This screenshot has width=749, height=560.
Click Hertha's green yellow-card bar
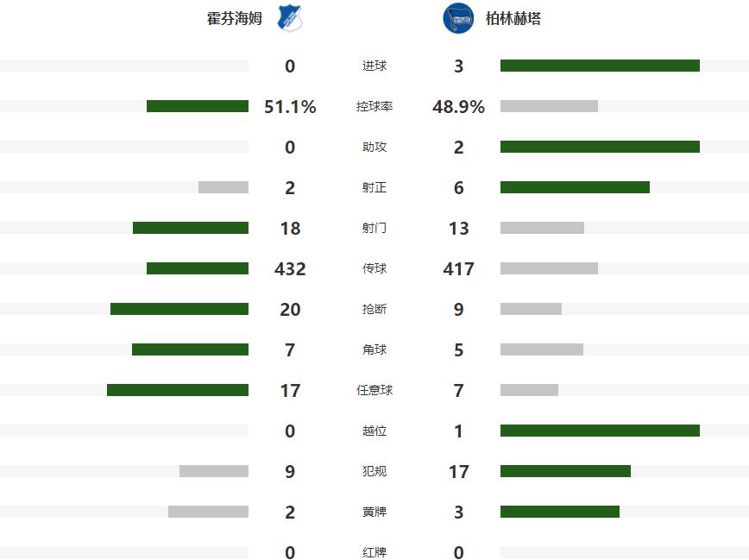(x=560, y=512)
